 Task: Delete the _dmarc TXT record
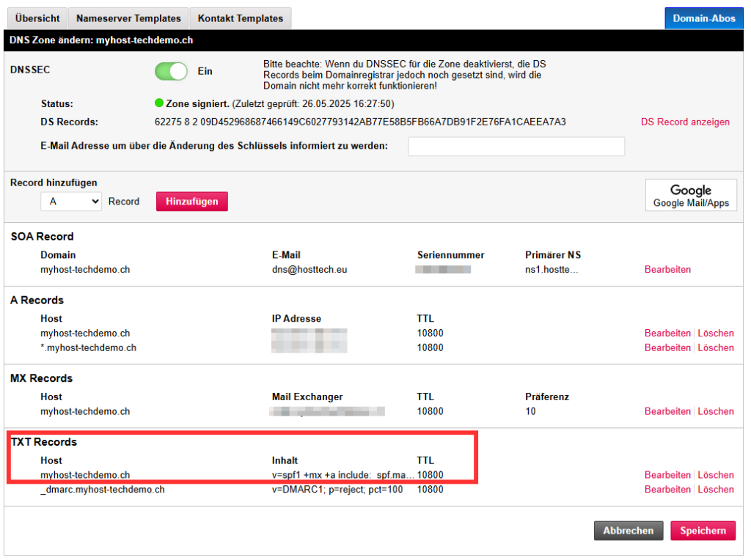716,489
